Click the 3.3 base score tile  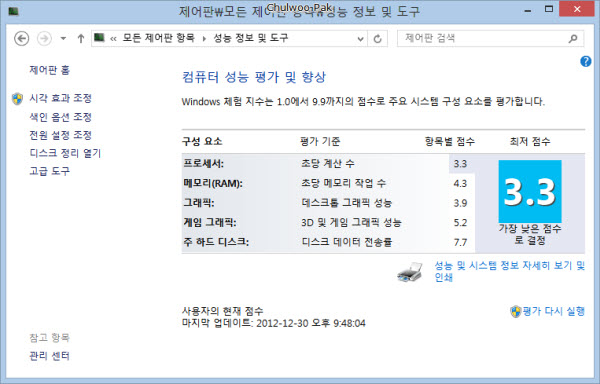pyautogui.click(x=530, y=192)
